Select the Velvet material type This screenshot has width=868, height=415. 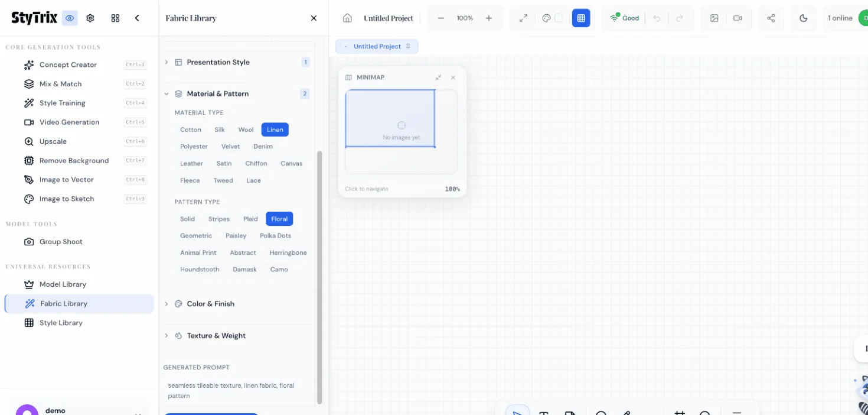[x=230, y=147]
